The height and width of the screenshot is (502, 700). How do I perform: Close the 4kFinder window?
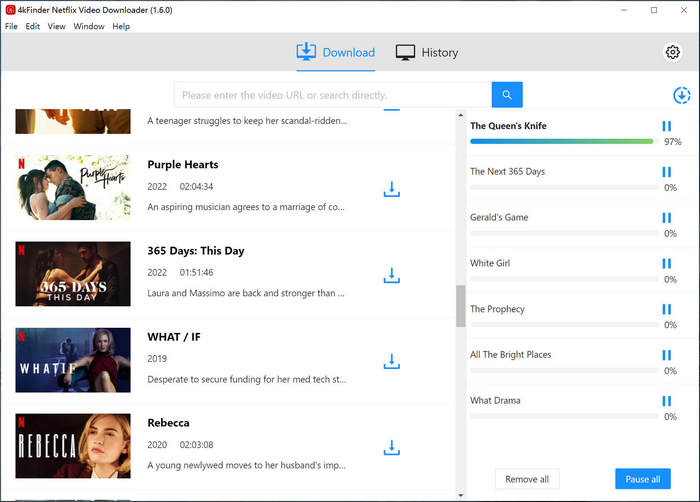click(683, 10)
